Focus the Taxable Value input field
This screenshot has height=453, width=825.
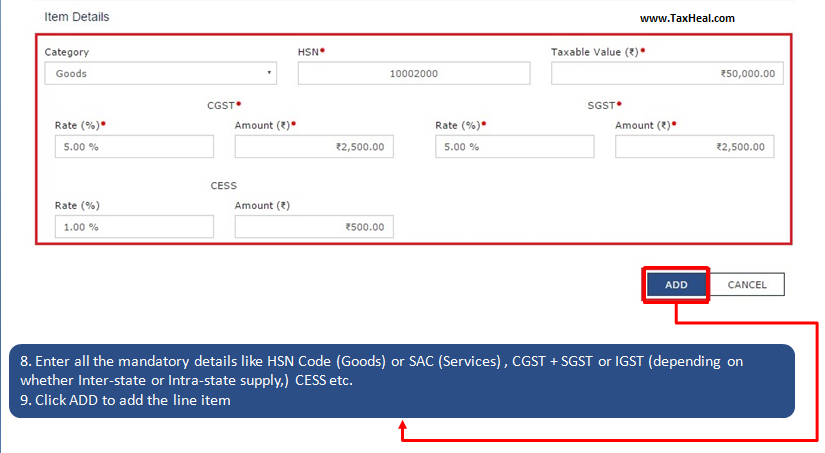667,74
